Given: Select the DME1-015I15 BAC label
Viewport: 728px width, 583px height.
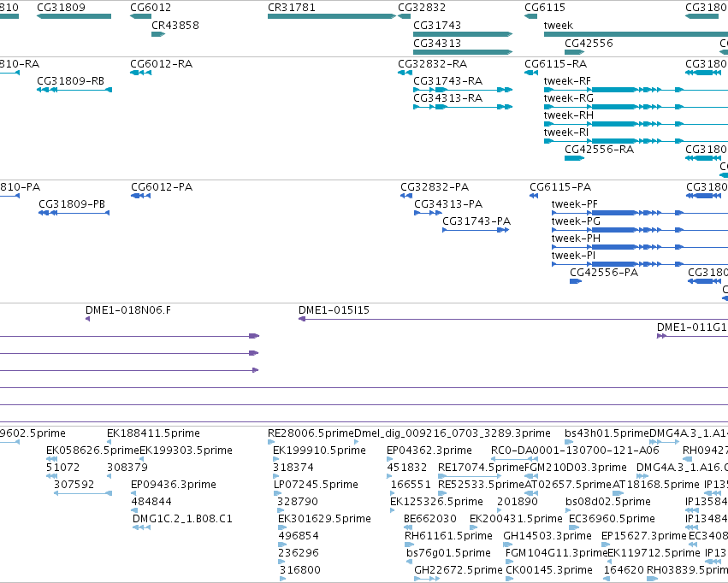Looking at the screenshot, I should pos(334,309).
